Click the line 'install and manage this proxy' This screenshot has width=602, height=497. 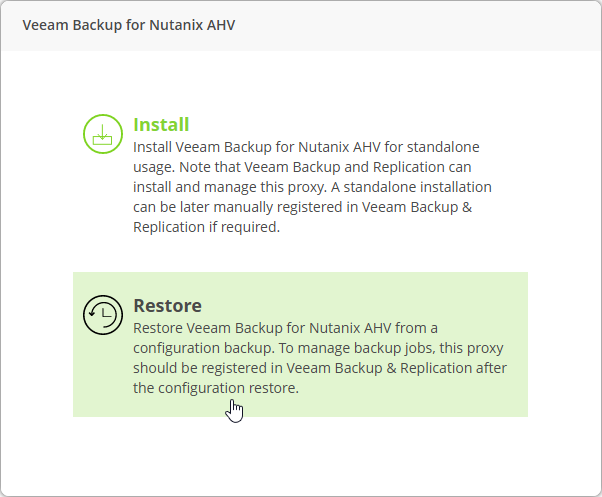[x=229, y=187]
